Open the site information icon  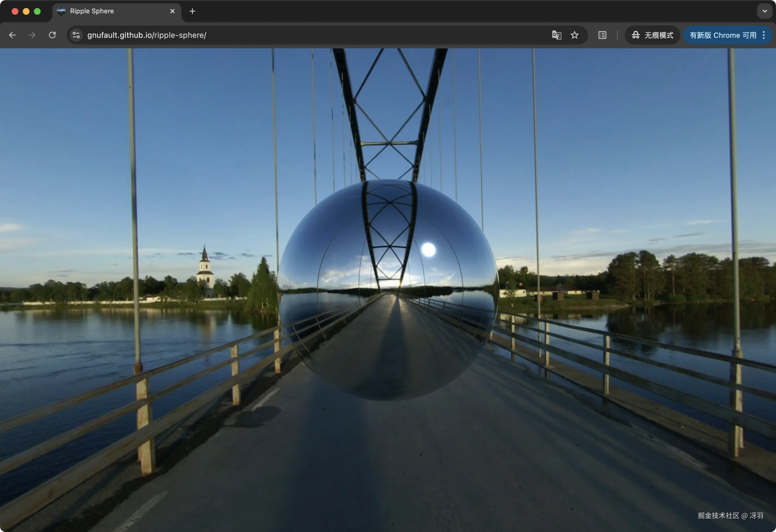click(76, 35)
